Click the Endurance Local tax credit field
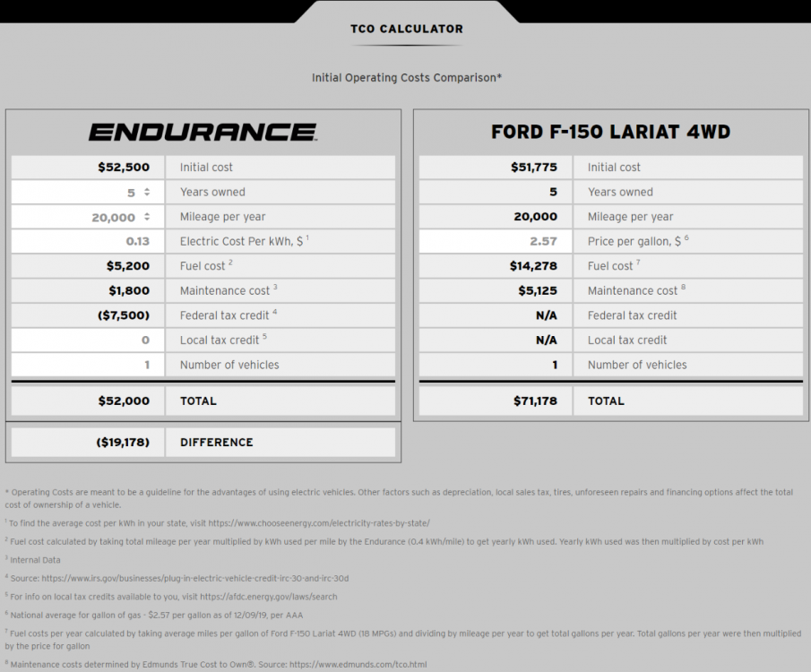 (x=88, y=340)
